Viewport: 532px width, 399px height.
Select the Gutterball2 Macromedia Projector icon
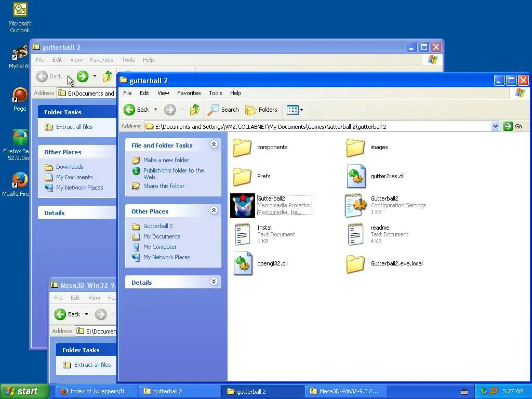tap(243, 206)
